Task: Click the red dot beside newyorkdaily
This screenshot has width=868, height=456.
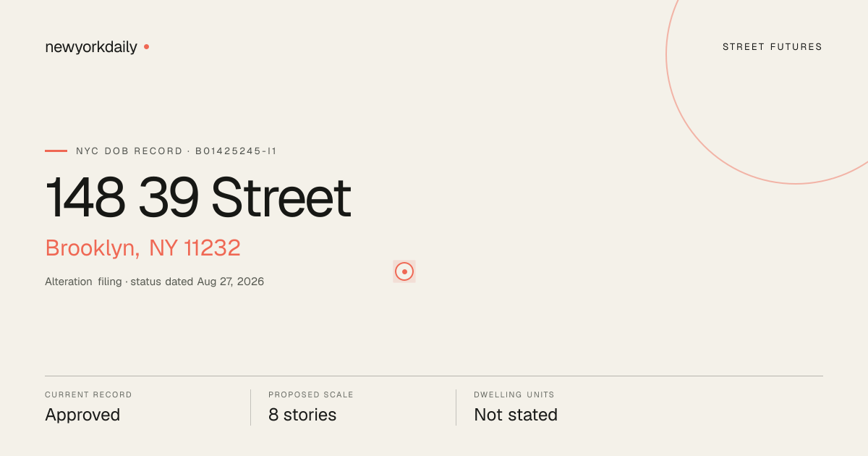Action: 146,46
